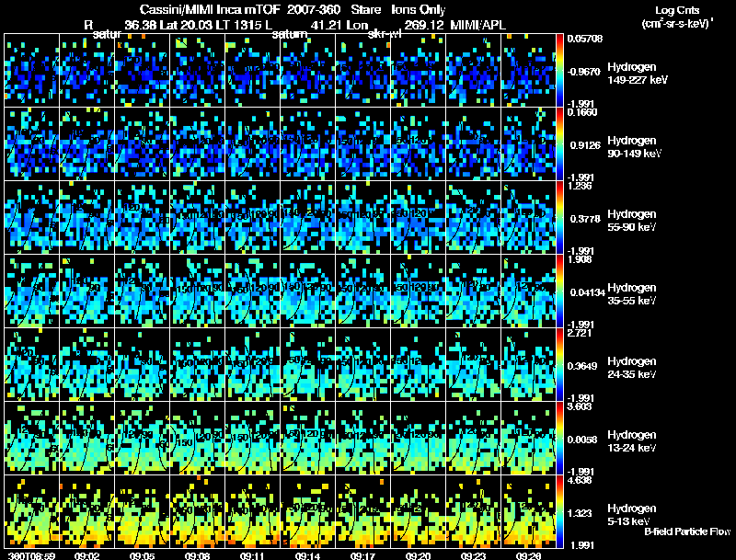The height and width of the screenshot is (560, 736).
Task: Open the 55-90 keV panel at 09:14
Action: click(307, 218)
